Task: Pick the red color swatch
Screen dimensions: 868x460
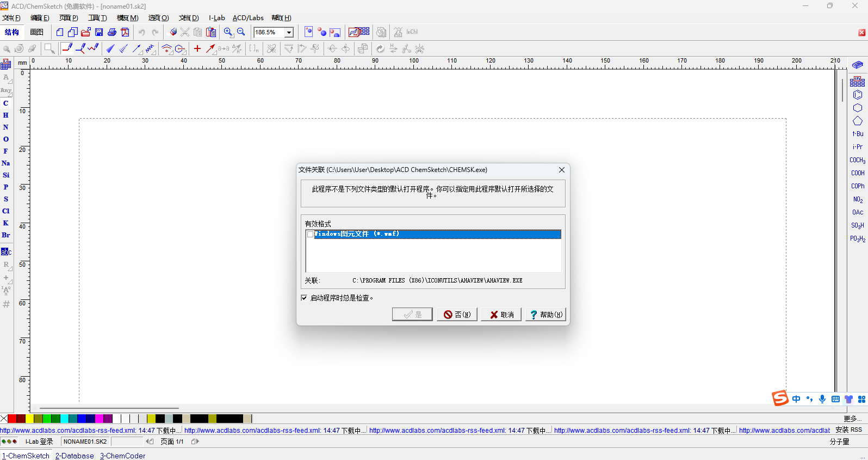Action: pyautogui.click(x=12, y=419)
